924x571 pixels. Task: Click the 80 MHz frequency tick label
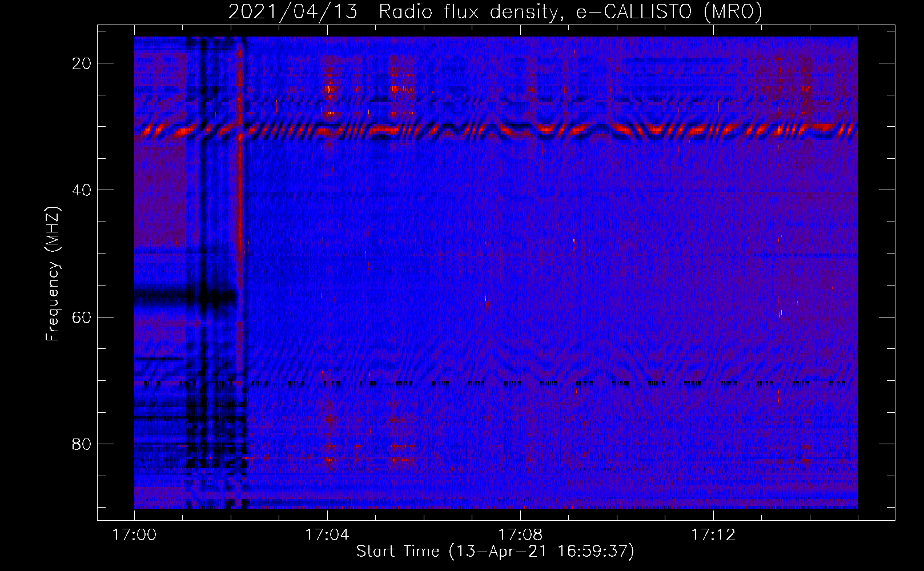[82, 444]
